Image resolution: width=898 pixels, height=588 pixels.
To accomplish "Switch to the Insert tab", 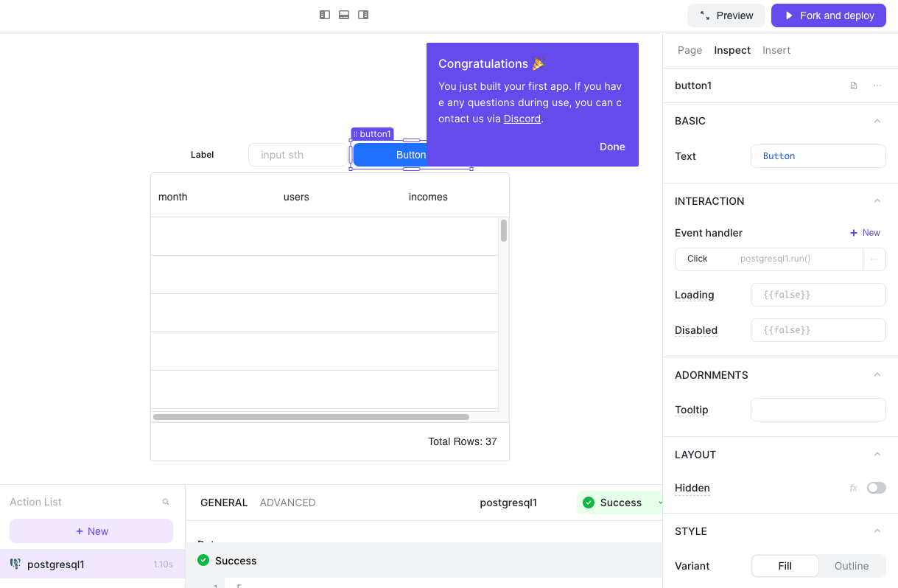I will click(x=776, y=50).
